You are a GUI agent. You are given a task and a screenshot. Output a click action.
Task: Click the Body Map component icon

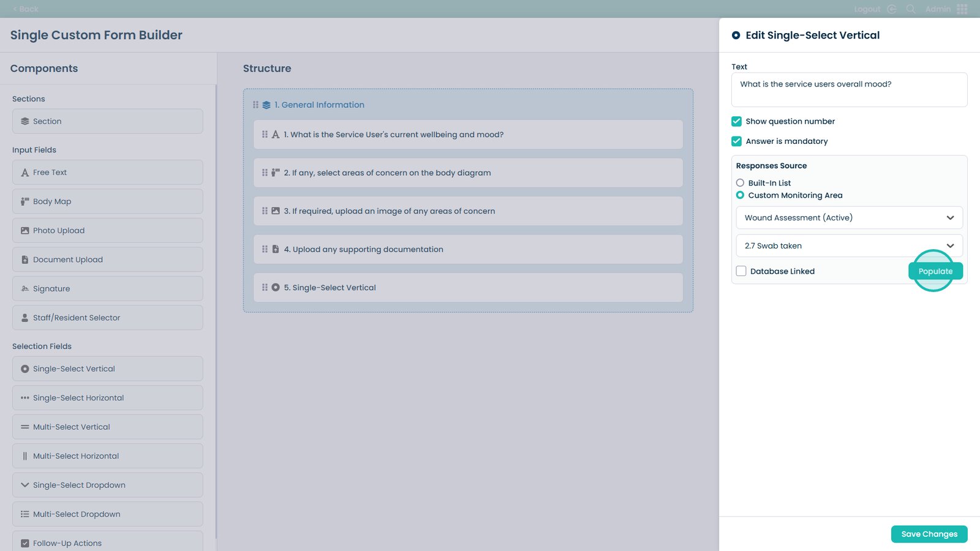(25, 201)
